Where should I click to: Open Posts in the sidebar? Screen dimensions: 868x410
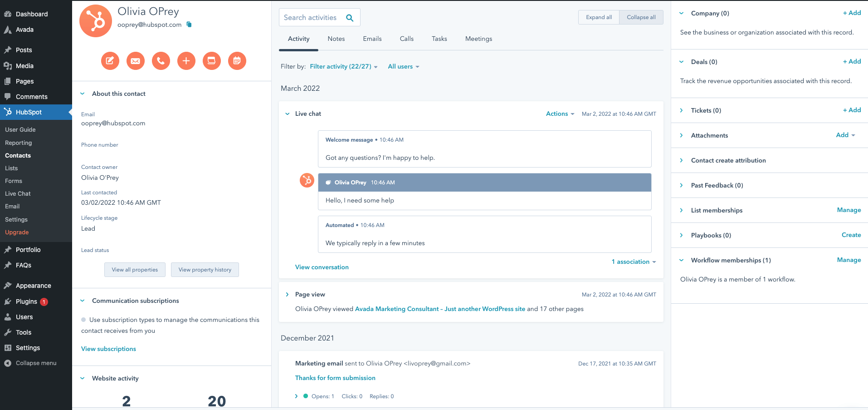click(36, 50)
